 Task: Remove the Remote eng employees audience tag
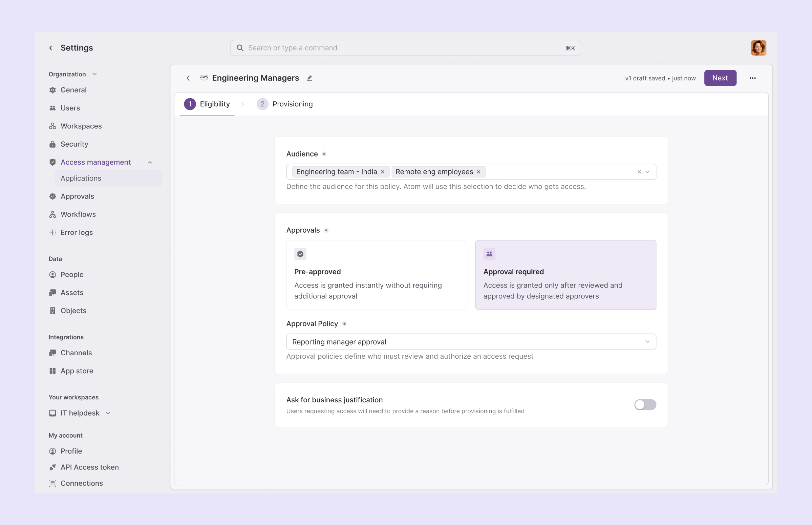[478, 171]
